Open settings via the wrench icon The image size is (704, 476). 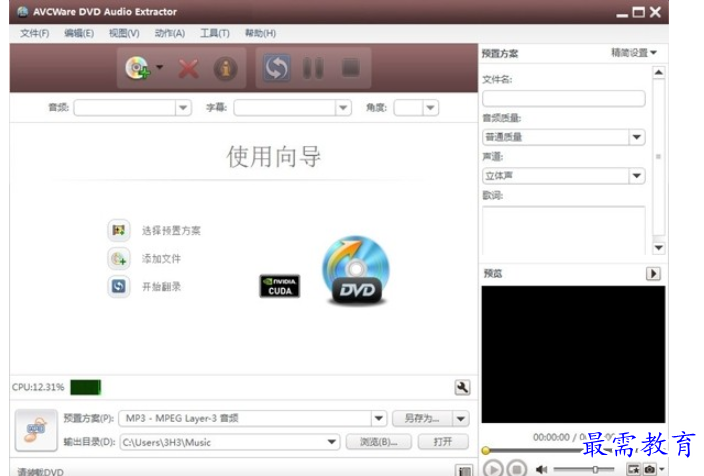point(462,387)
